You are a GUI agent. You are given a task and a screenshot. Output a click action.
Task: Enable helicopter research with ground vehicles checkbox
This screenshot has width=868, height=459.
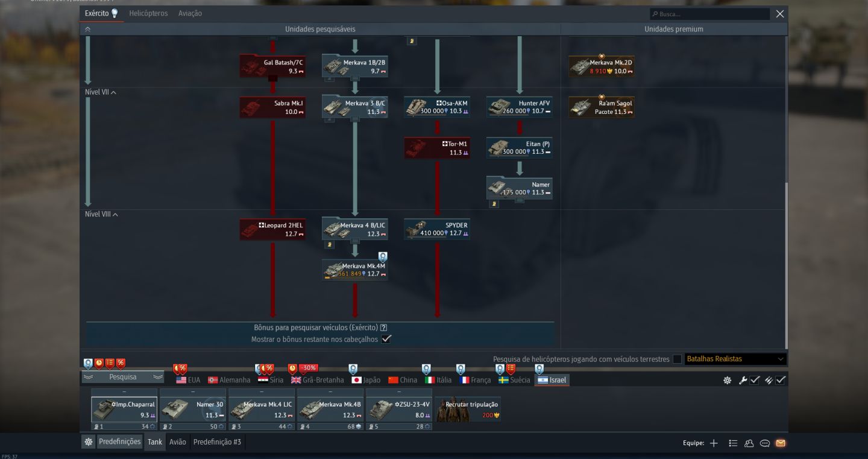click(677, 359)
